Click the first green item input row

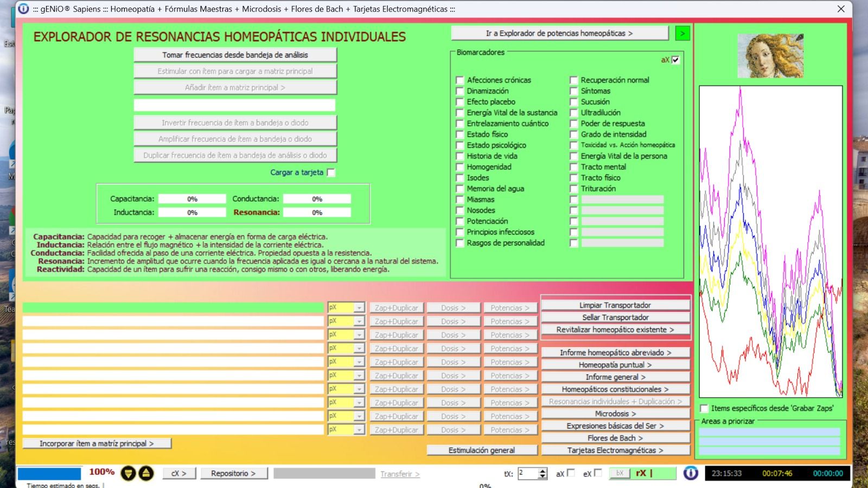(x=173, y=308)
